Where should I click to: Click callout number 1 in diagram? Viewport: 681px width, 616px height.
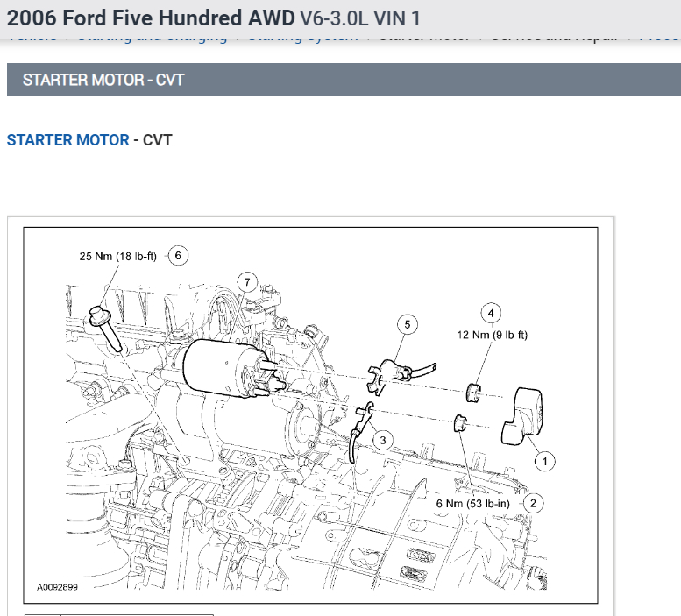pos(545,461)
